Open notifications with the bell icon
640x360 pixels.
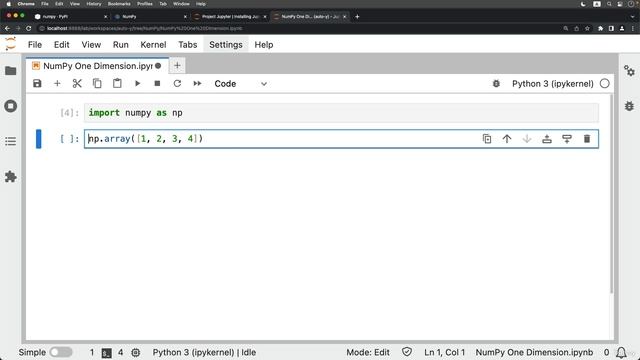(x=621, y=352)
